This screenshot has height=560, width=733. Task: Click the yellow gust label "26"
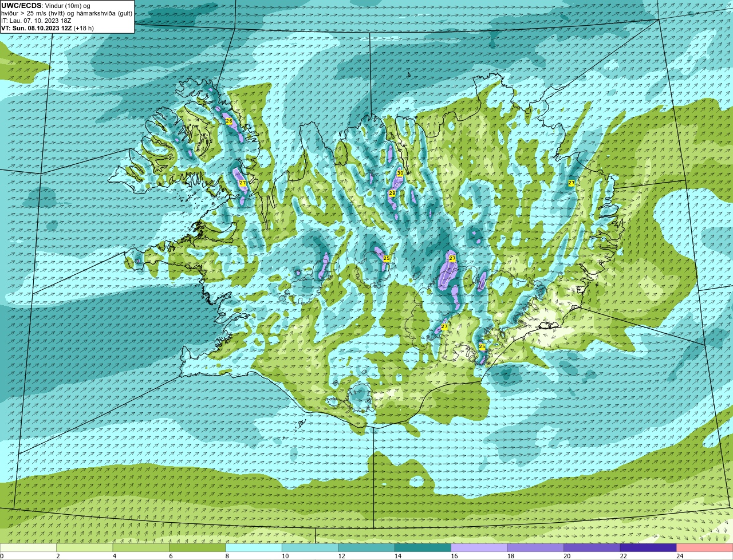coord(229,121)
